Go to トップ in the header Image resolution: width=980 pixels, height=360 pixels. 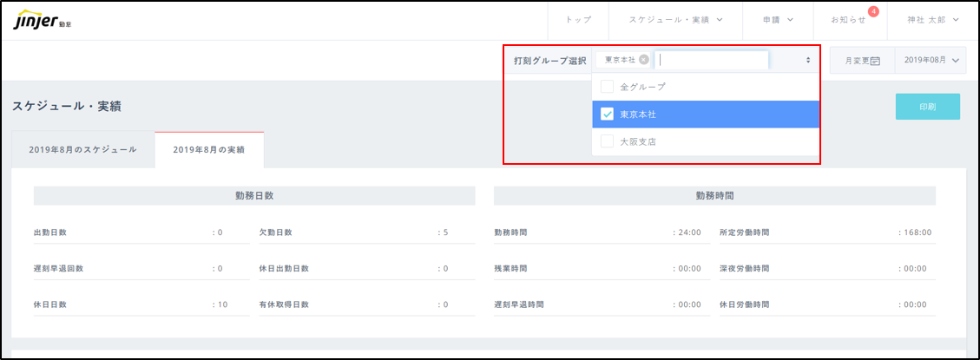coord(578,20)
